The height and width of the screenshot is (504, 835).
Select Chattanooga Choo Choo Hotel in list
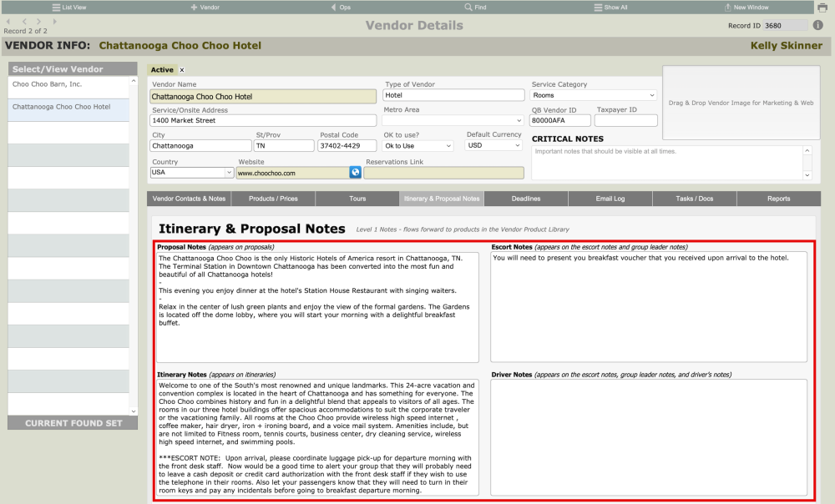pos(68,109)
